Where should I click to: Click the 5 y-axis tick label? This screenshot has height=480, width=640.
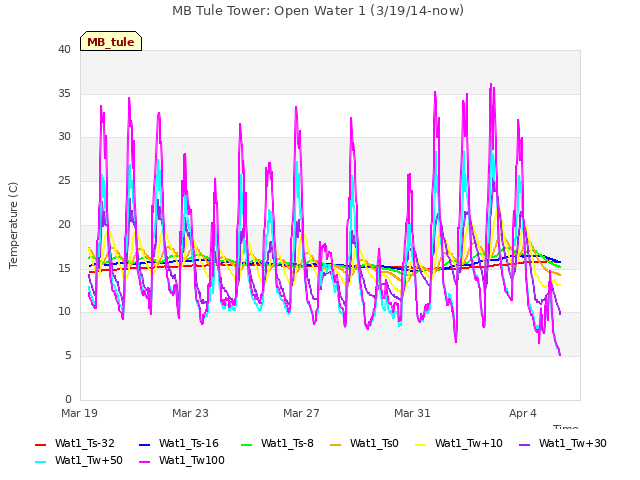click(x=68, y=356)
